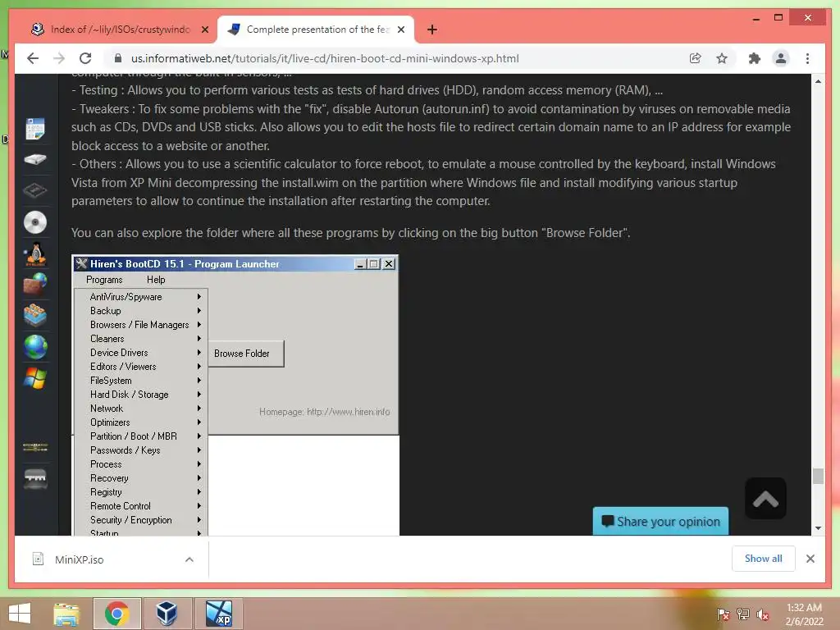Viewport: 840px width, 630px height.
Task: Bookmark this page with the star icon
Action: (x=722, y=58)
